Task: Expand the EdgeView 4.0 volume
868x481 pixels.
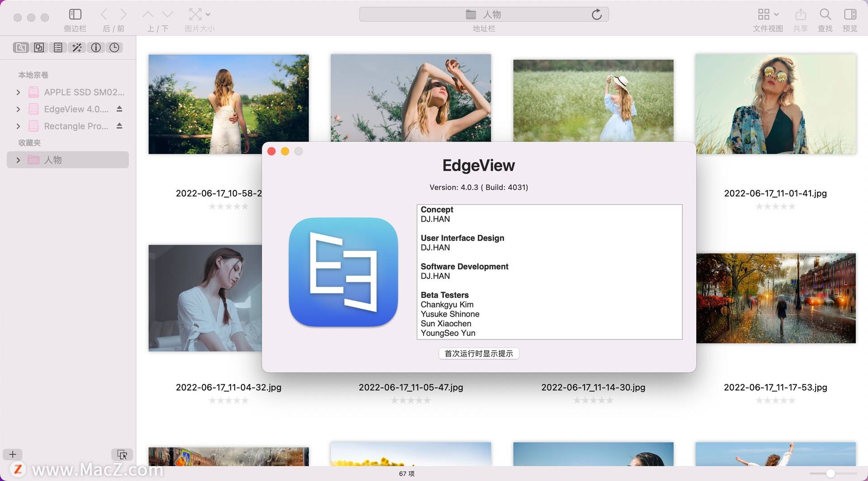Action: pyautogui.click(x=18, y=109)
